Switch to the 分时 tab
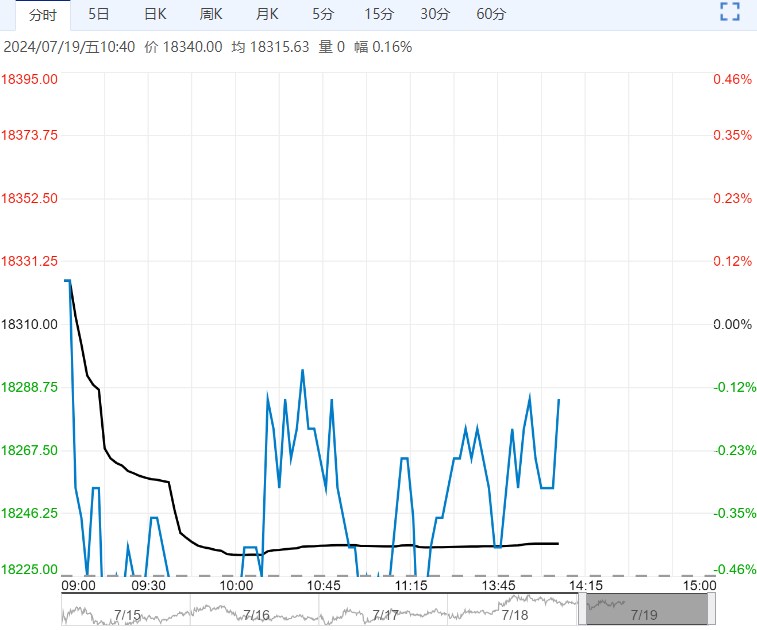Viewport: 757px width, 630px height. click(x=43, y=14)
